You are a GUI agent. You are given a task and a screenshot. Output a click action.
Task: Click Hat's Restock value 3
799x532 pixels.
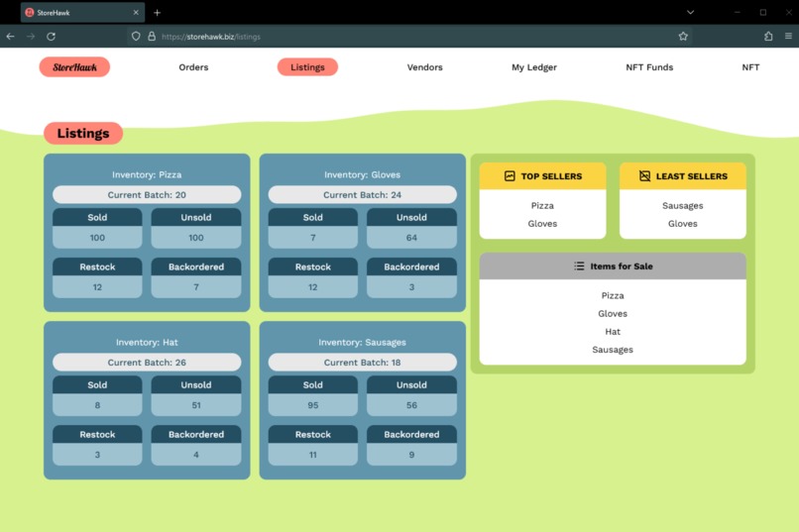click(97, 455)
